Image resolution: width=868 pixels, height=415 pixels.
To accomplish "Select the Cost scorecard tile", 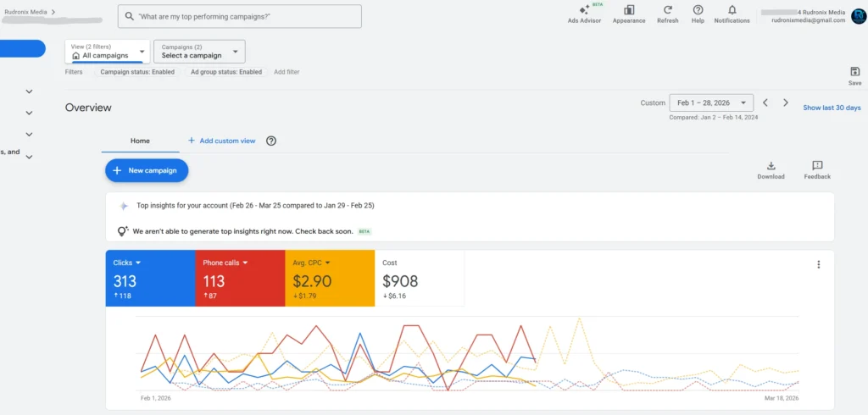I will pyautogui.click(x=420, y=279).
